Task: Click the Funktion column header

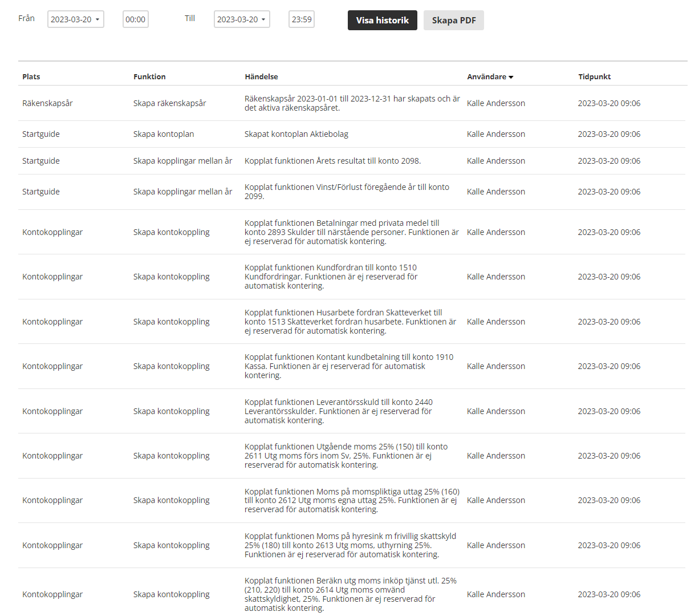Action: (x=149, y=76)
